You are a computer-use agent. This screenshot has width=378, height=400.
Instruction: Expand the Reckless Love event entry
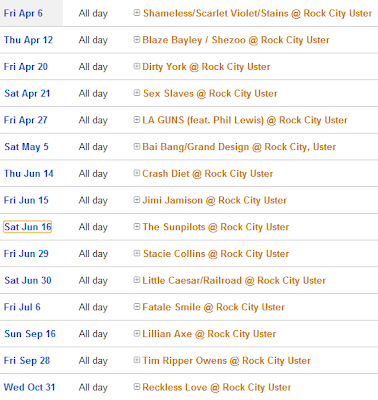(x=137, y=386)
